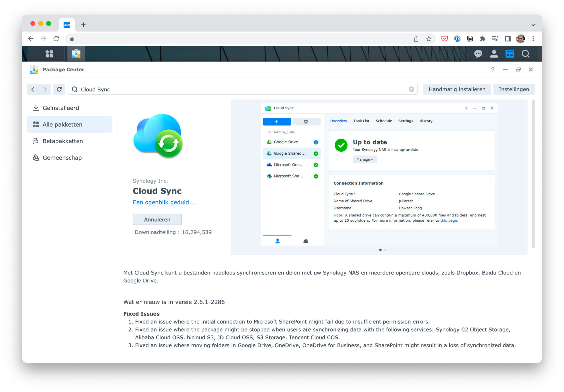The image size is (564, 392).
Task: Click the cloud view icon in the preview
Action: pos(306,241)
